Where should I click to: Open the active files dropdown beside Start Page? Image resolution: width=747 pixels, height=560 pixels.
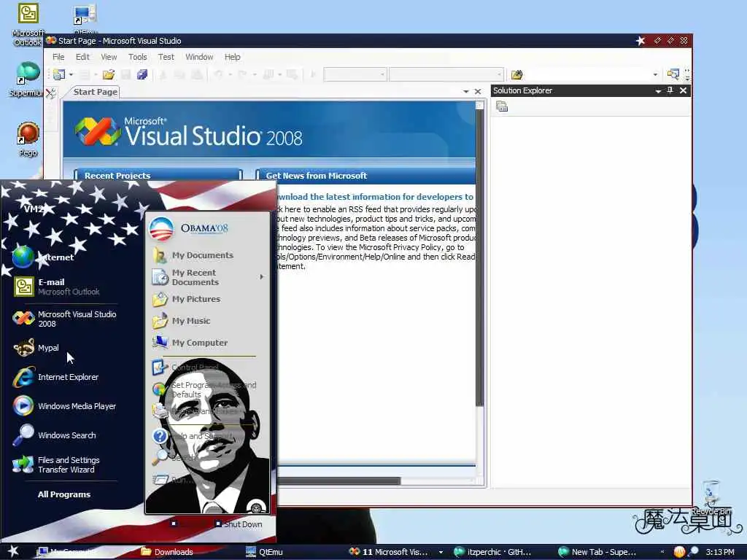click(x=466, y=91)
